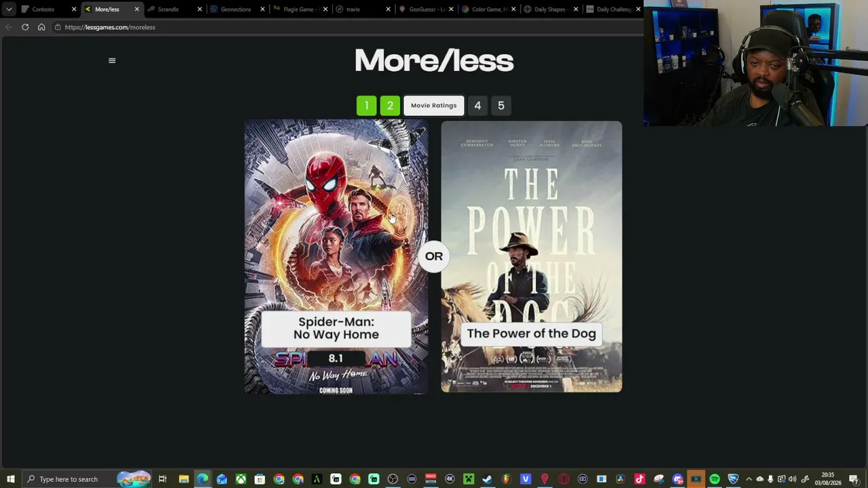Viewport: 868px width, 488px height.
Task: Open Microsoft Store from the taskbar
Action: pyautogui.click(x=260, y=479)
